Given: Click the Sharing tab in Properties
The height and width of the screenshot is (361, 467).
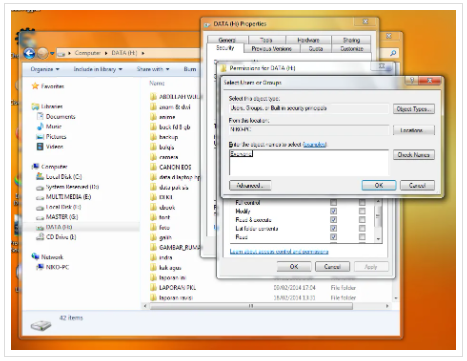Looking at the screenshot, I should pos(351,40).
